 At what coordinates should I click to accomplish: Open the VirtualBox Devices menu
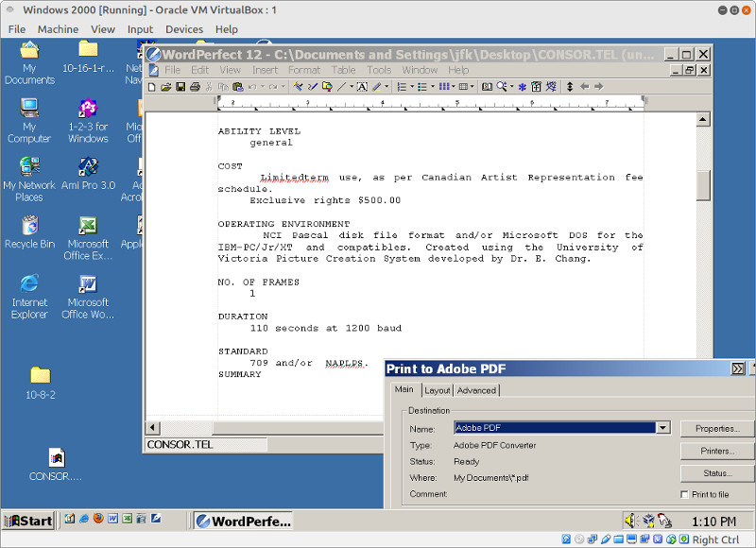(x=184, y=29)
